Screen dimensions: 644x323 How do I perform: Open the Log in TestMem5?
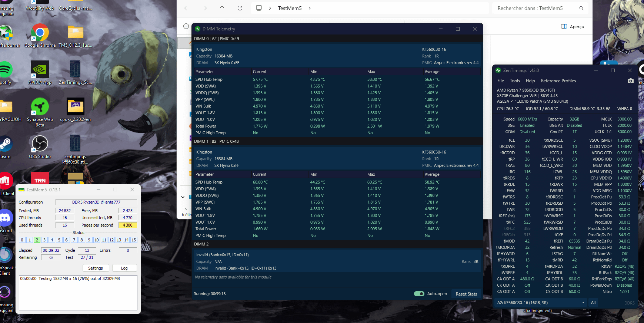124,268
